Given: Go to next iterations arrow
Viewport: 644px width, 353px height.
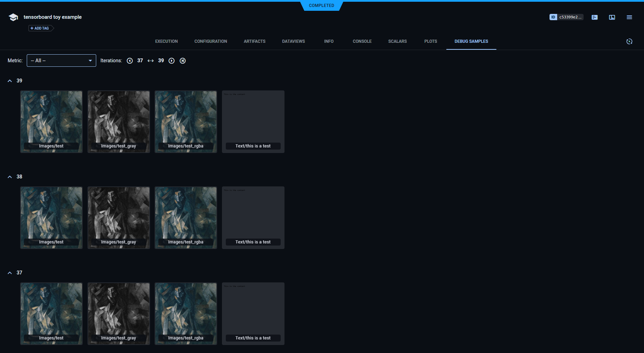Looking at the screenshot, I should pos(172,61).
